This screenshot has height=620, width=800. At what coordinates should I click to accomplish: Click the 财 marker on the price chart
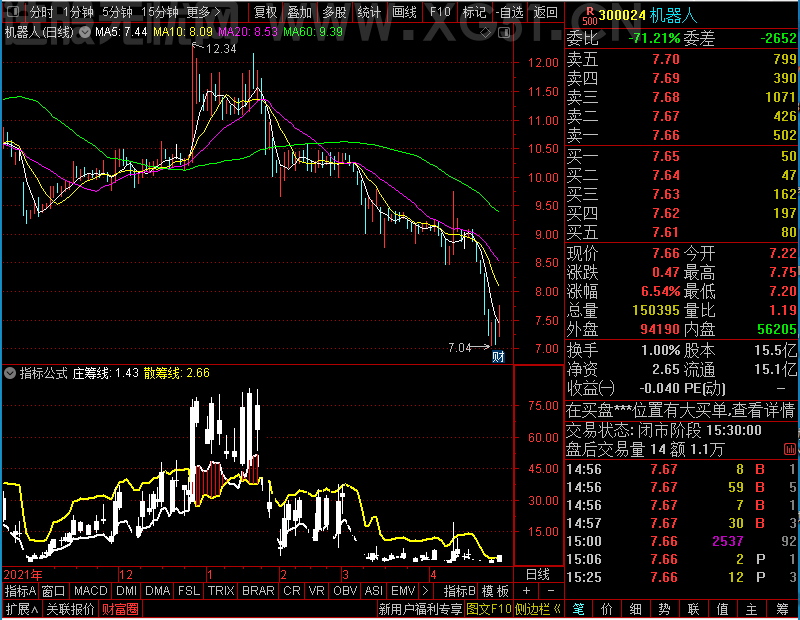(498, 356)
